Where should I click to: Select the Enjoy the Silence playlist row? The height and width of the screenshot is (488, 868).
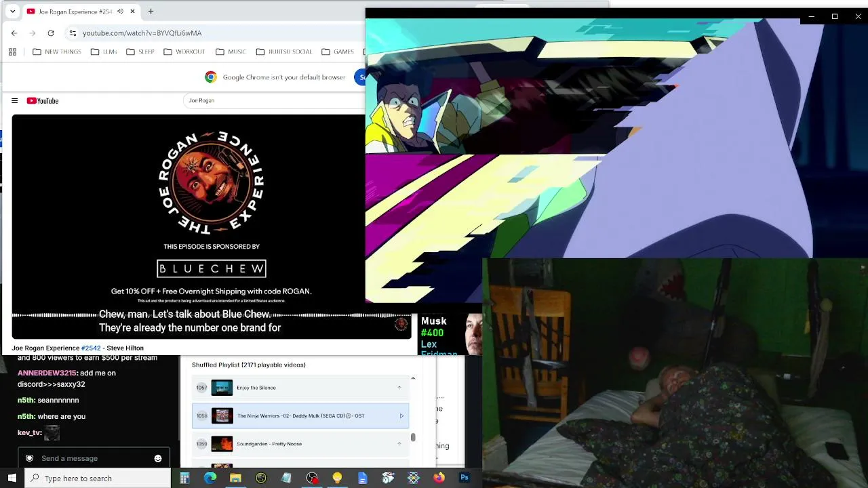point(300,388)
